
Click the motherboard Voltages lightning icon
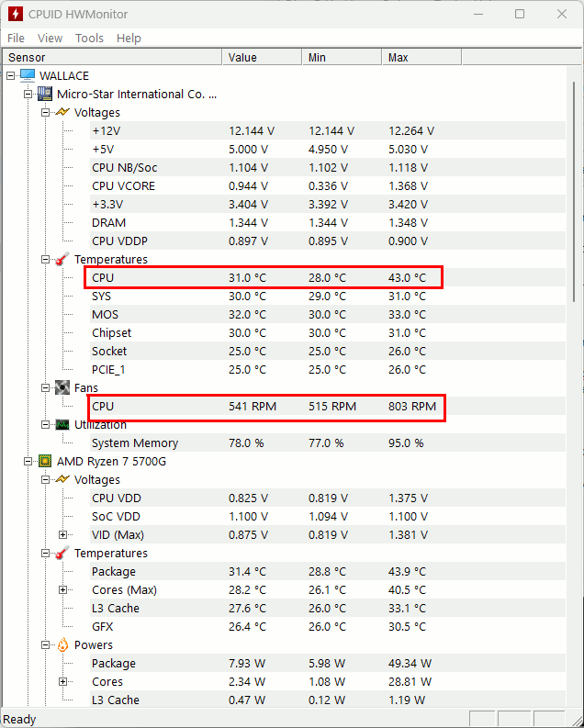click(62, 112)
